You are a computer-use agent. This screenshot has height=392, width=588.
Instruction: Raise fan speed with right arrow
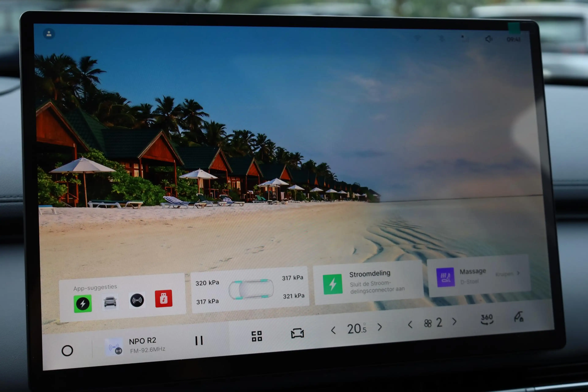[x=454, y=321]
